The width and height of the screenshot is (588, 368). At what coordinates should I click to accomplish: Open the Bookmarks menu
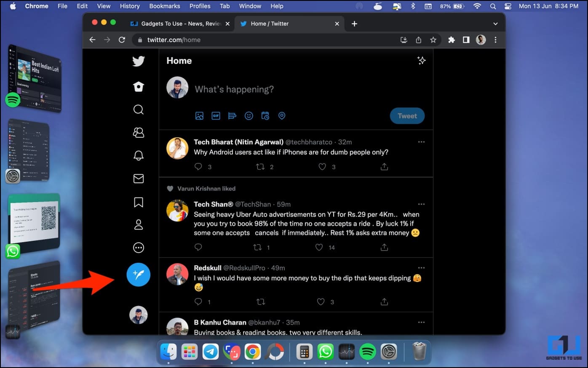[x=165, y=6]
